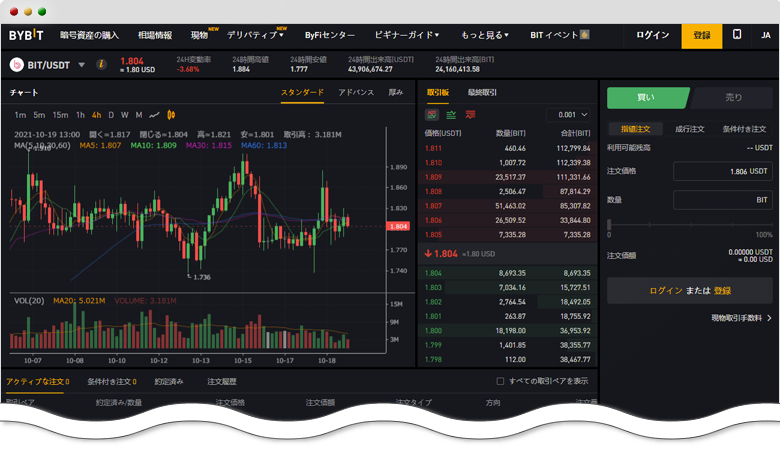This screenshot has height=470, width=780.
Task: Set chart interval to D
Action: 111,115
